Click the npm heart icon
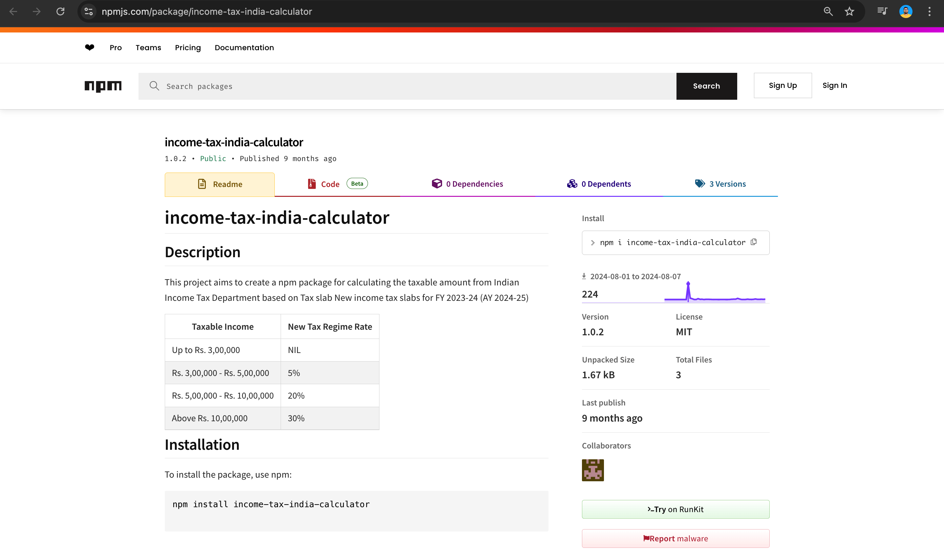The width and height of the screenshot is (944, 560). pyautogui.click(x=90, y=47)
